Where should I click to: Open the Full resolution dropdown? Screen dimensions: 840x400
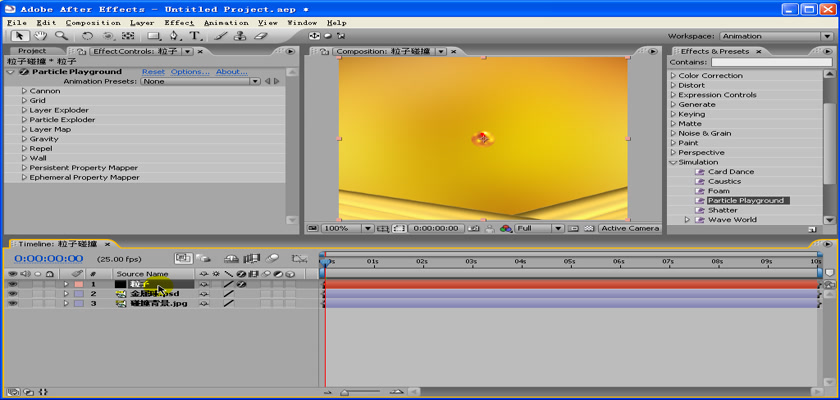pos(539,229)
